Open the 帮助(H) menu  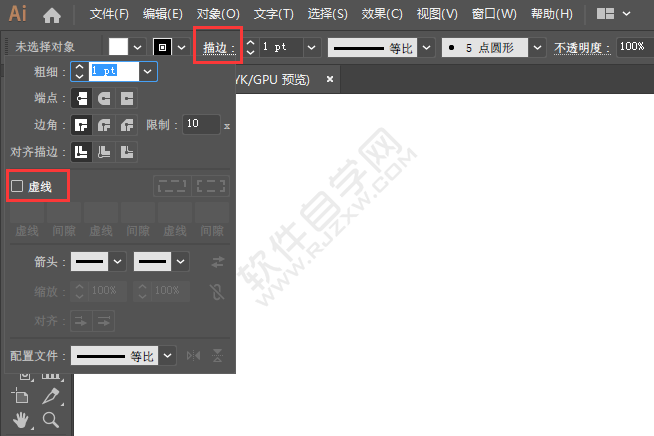(x=551, y=14)
